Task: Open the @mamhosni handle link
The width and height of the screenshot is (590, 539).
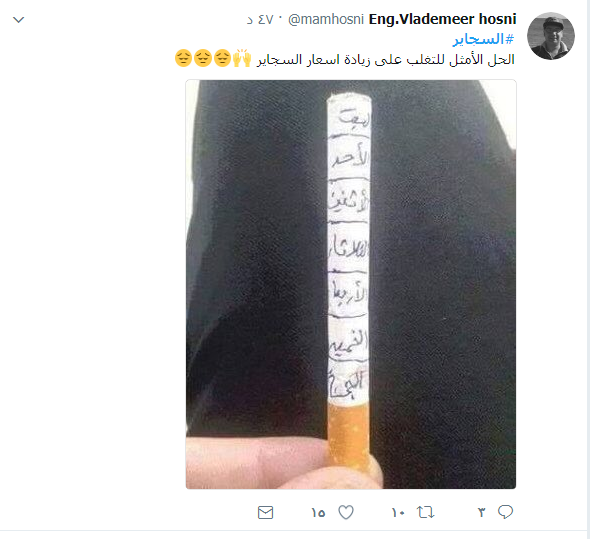Action: (x=326, y=19)
